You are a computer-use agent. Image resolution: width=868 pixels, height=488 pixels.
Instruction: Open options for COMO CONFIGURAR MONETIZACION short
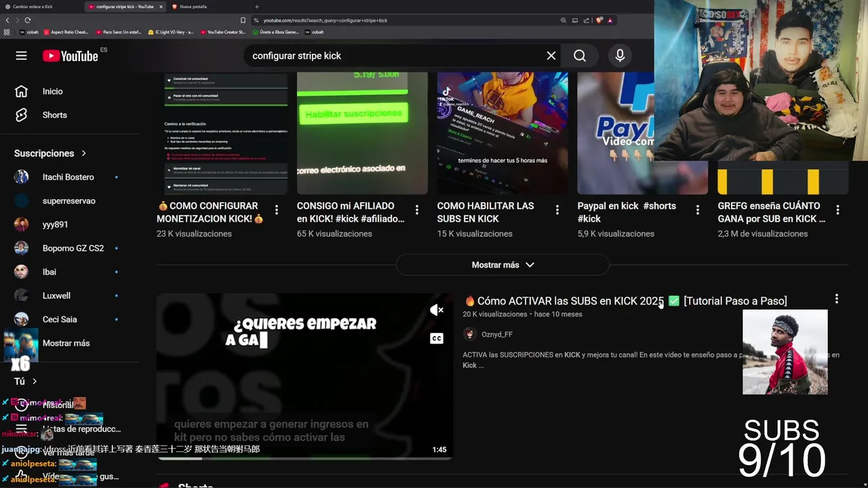276,210
